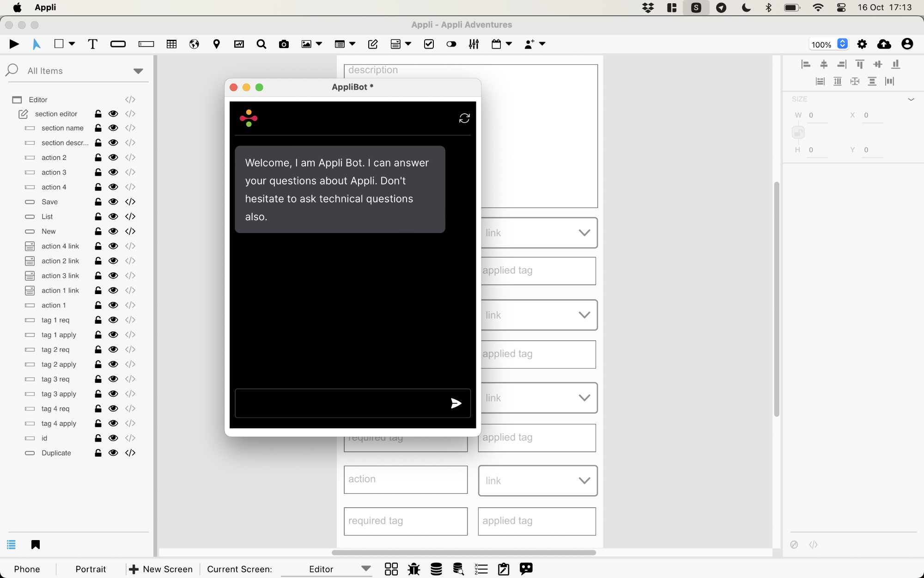Toggle visibility of Duplicate item
The width and height of the screenshot is (924, 578).
[x=113, y=453]
